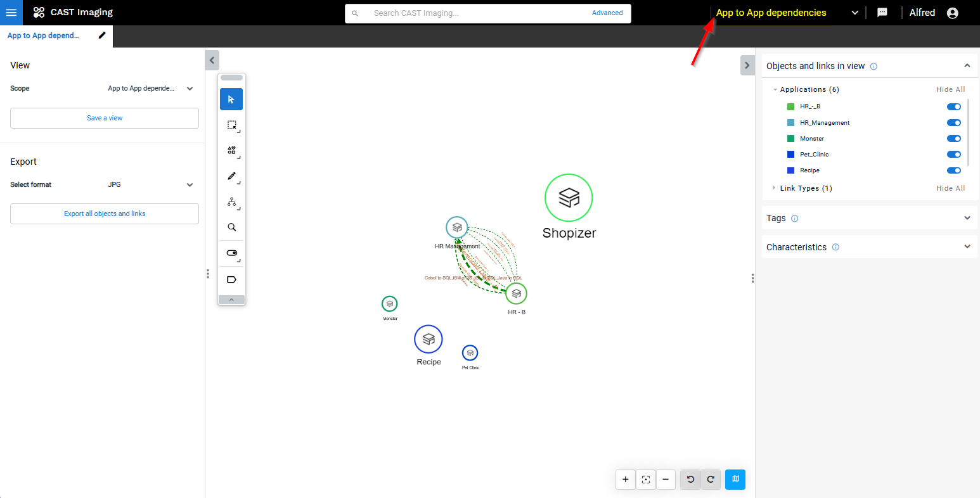The height and width of the screenshot is (498, 980).
Task: Expand the Tags panel
Action: pos(967,218)
